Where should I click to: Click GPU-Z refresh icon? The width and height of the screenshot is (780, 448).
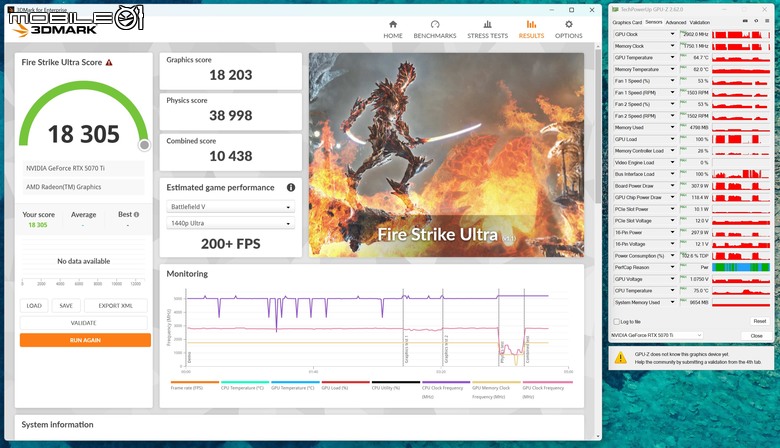[756, 21]
